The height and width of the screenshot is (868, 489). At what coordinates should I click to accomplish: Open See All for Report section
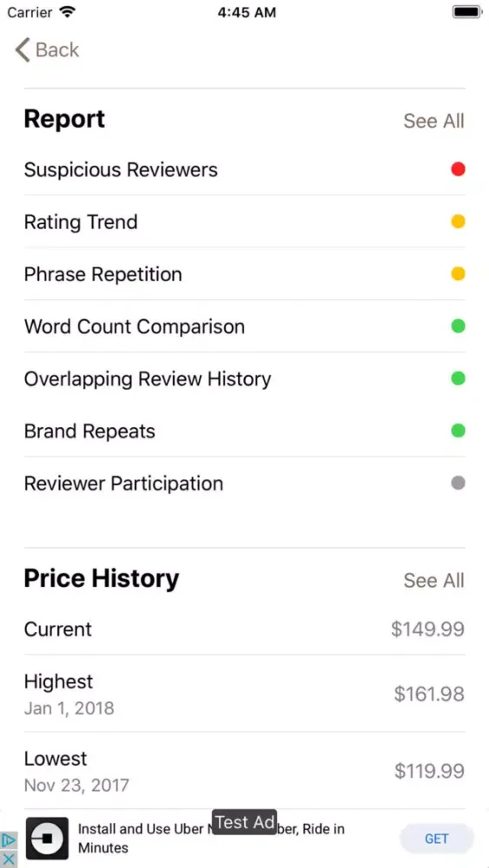click(433, 121)
